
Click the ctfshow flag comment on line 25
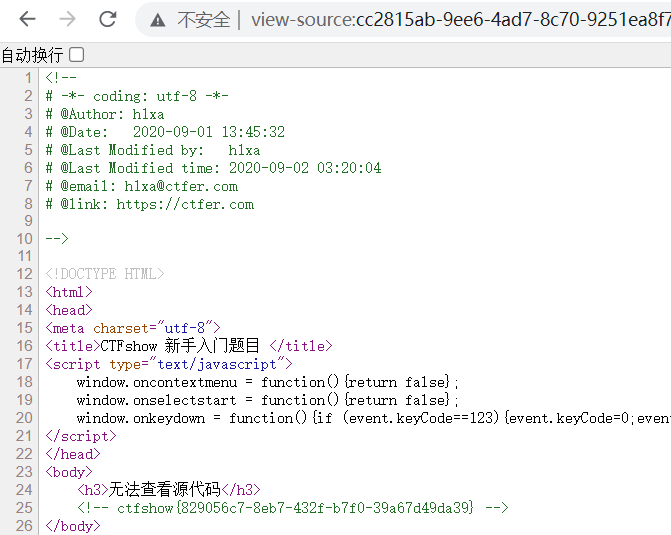(293, 508)
